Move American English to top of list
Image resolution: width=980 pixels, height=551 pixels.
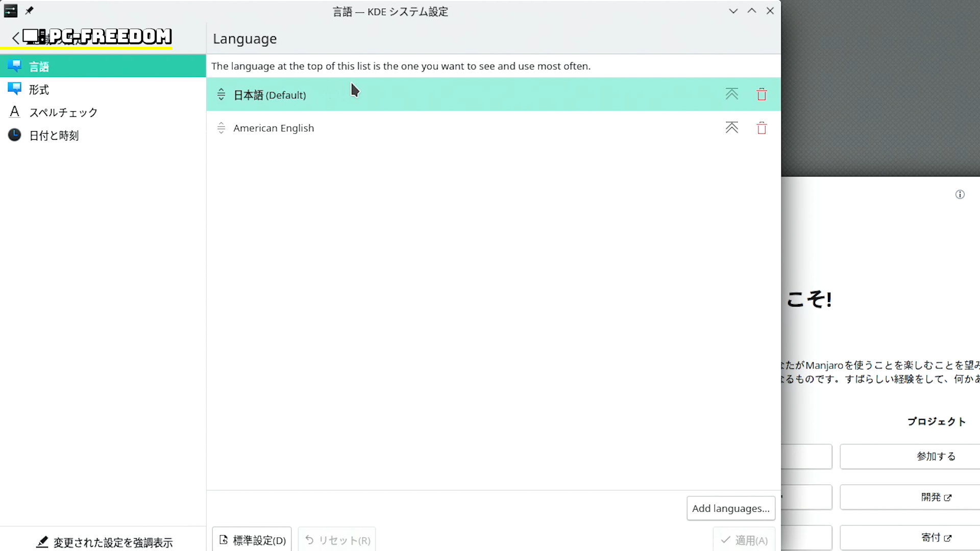pyautogui.click(x=731, y=128)
